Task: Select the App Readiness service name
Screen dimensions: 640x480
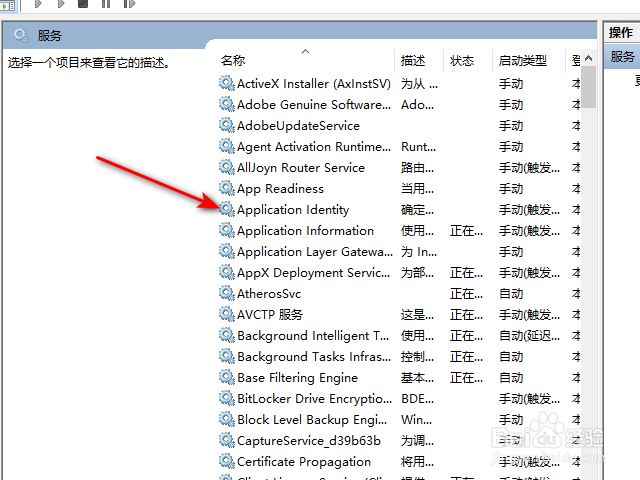Action: [x=280, y=189]
